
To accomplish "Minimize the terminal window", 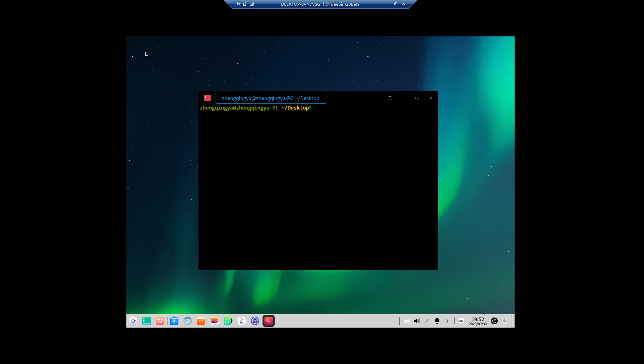I will click(x=404, y=98).
